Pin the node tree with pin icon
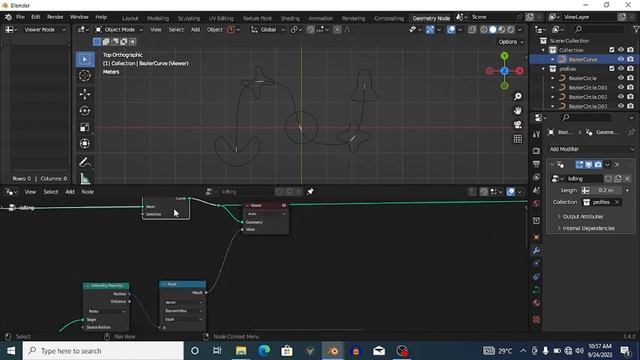The height and width of the screenshot is (360, 640). coord(310,191)
